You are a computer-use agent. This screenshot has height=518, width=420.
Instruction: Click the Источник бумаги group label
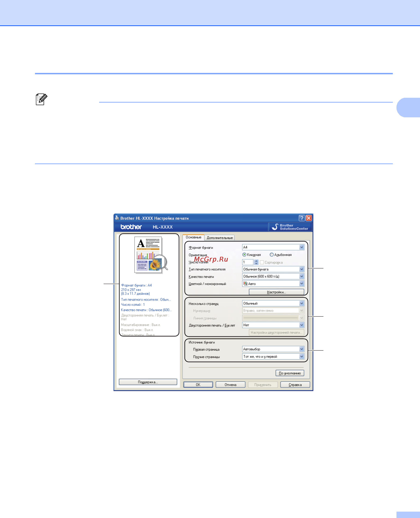[x=202, y=342]
